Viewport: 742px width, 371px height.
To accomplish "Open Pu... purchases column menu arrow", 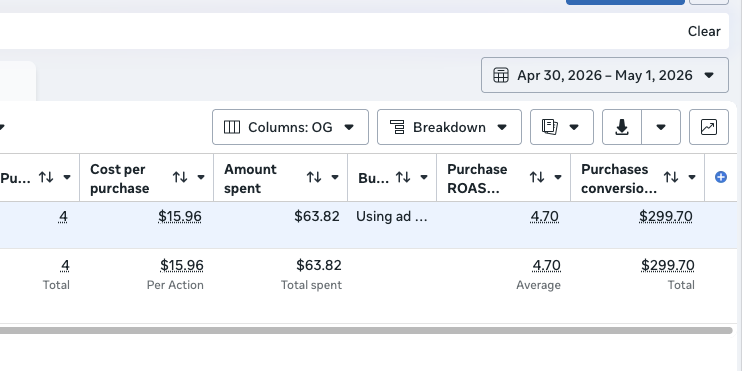I will pyautogui.click(x=67, y=177).
